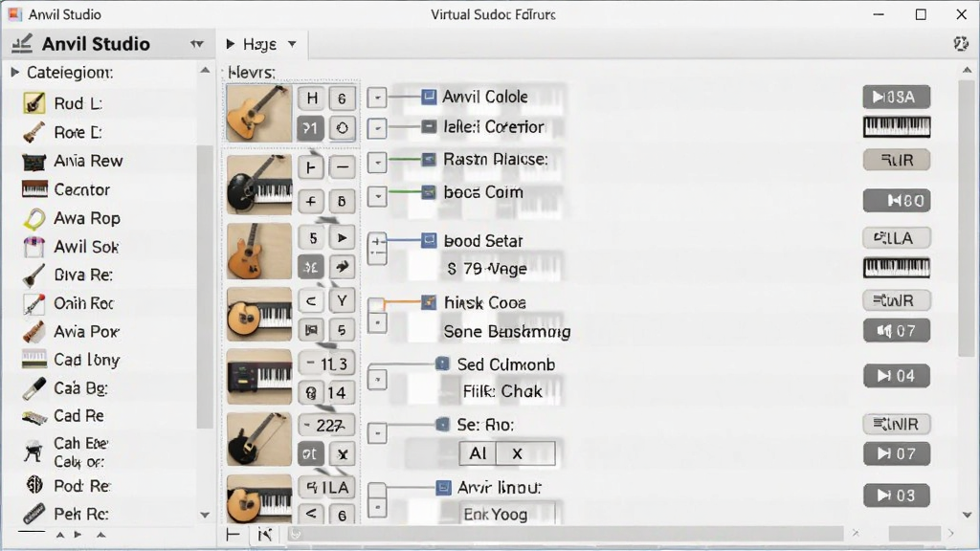Select the microphone icon beside Caa Bg:

pos(34,388)
